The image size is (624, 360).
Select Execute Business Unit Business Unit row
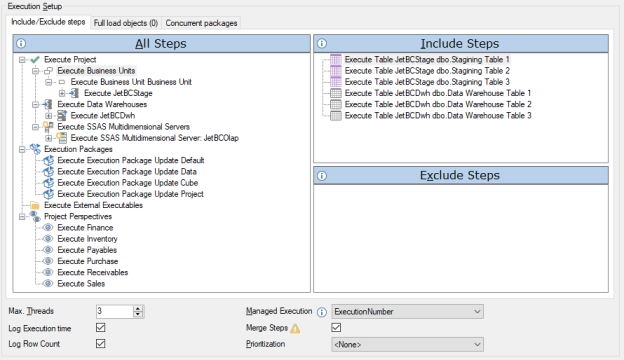[x=131, y=82]
